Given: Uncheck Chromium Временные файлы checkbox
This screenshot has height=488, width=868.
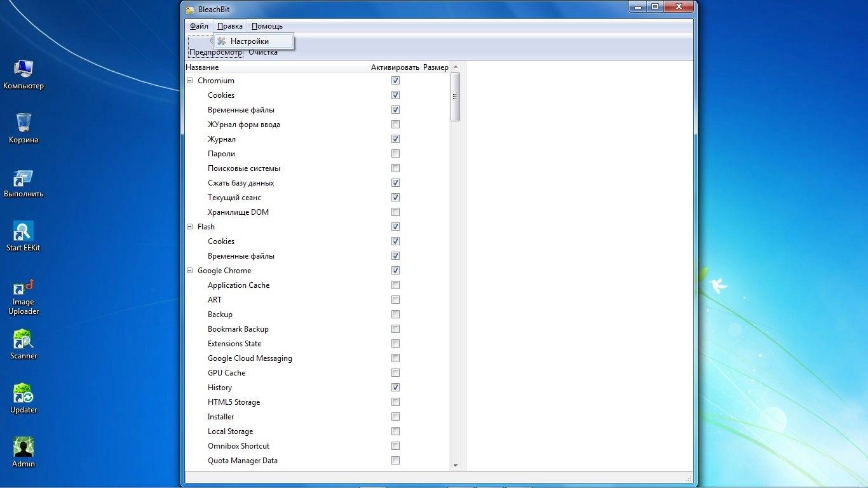Looking at the screenshot, I should pyautogui.click(x=395, y=110).
